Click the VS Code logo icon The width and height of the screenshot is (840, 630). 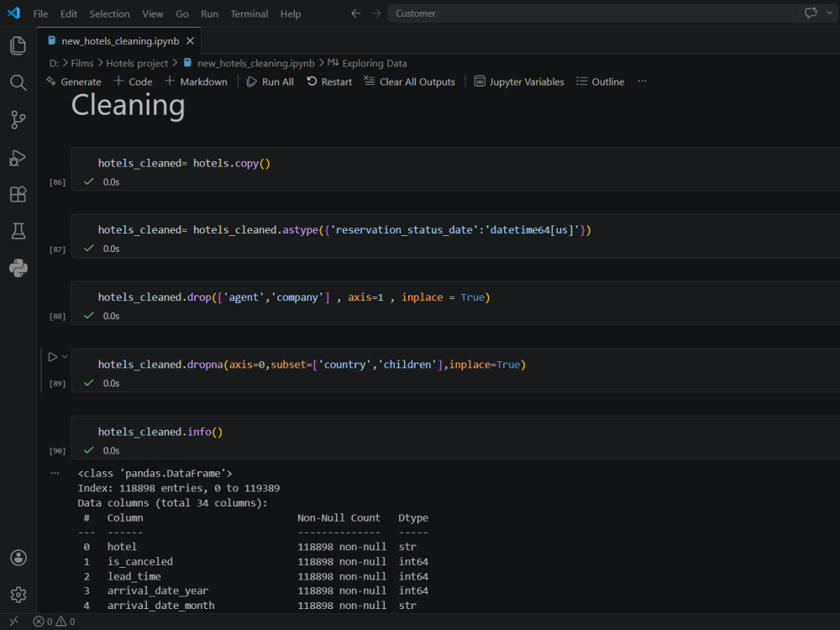(14, 13)
